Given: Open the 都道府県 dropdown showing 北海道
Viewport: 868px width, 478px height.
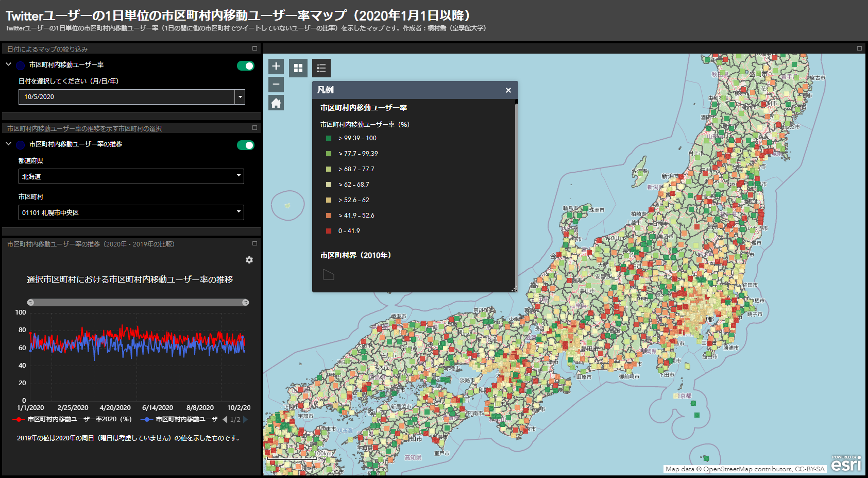Looking at the screenshot, I should tap(239, 176).
